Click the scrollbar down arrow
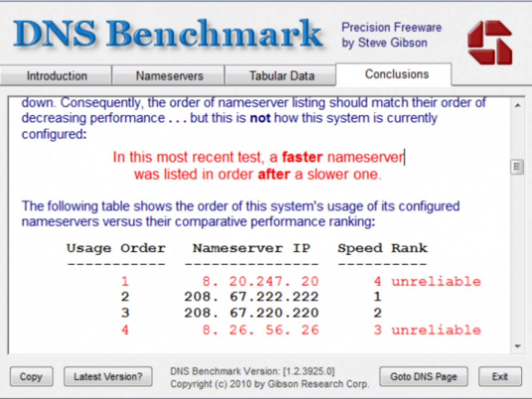The height and width of the screenshot is (399, 532). click(x=517, y=346)
